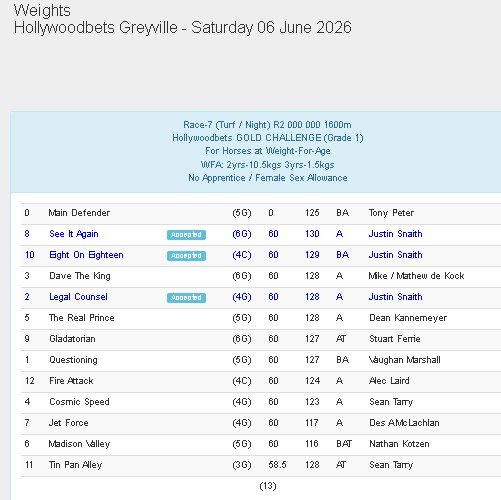Select the Cosmic Speed row

pos(261,403)
